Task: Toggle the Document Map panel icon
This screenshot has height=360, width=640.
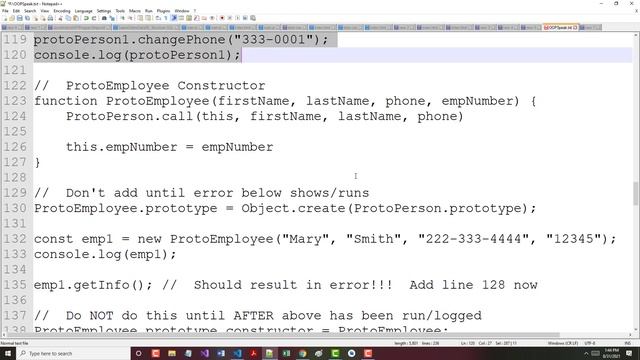Action: 188,18
